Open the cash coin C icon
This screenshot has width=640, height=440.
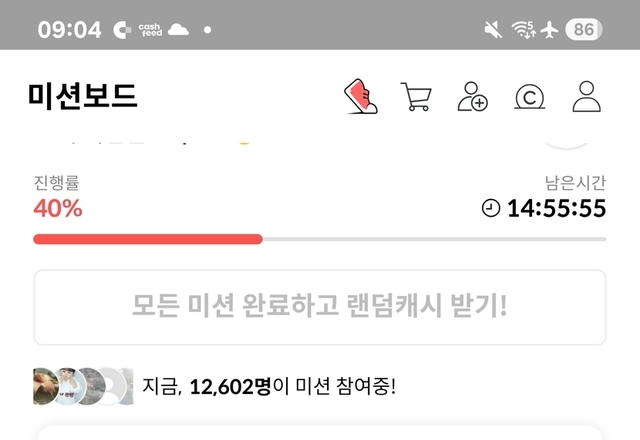click(529, 97)
